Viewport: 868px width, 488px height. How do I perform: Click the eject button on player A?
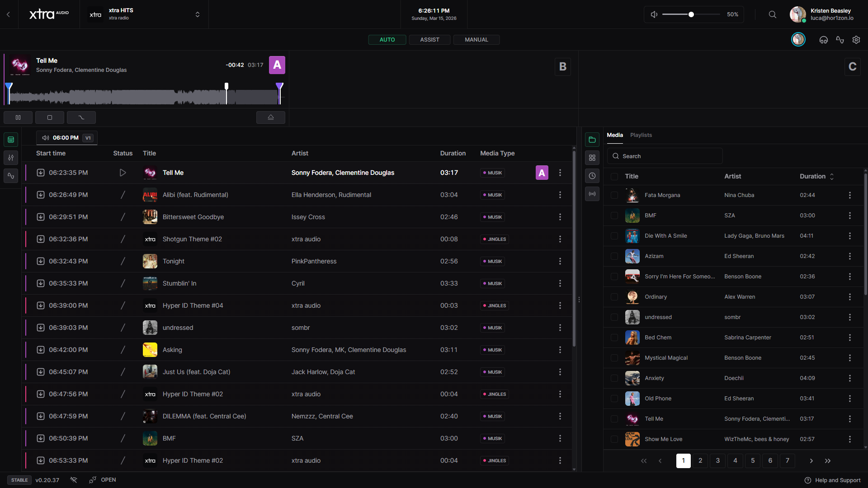pyautogui.click(x=270, y=117)
